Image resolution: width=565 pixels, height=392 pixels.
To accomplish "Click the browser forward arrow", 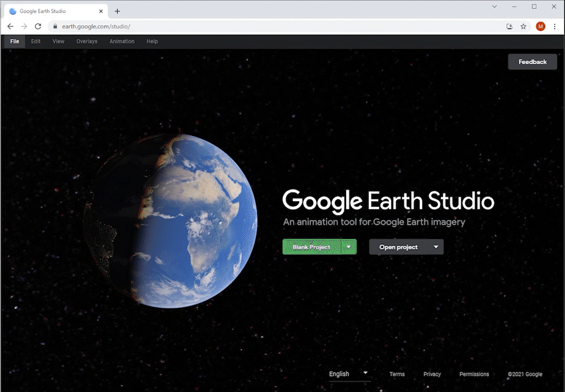I will tap(24, 26).
